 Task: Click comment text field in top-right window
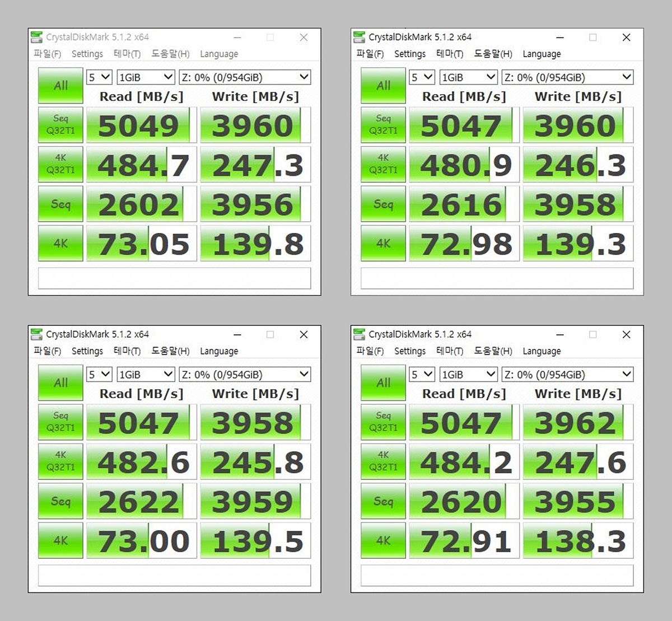tap(497, 278)
